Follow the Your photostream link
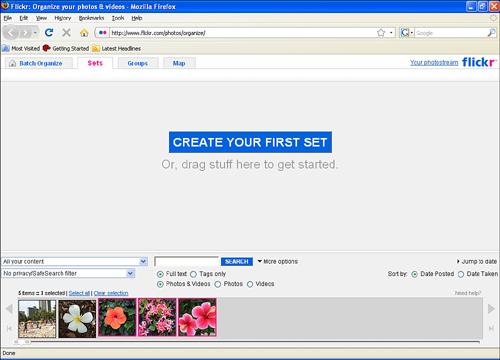Viewport: 500px width, 360px height. pos(434,62)
